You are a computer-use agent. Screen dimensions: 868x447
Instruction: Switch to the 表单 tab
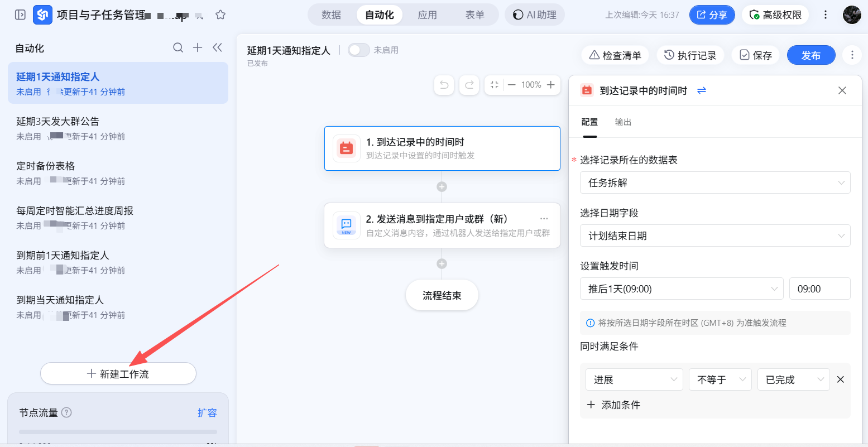475,15
